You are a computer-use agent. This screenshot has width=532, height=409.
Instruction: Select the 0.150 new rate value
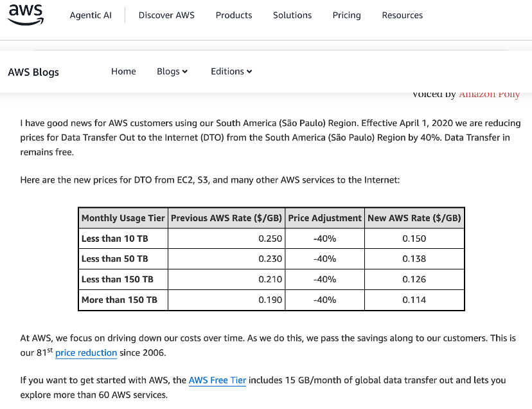(x=414, y=239)
